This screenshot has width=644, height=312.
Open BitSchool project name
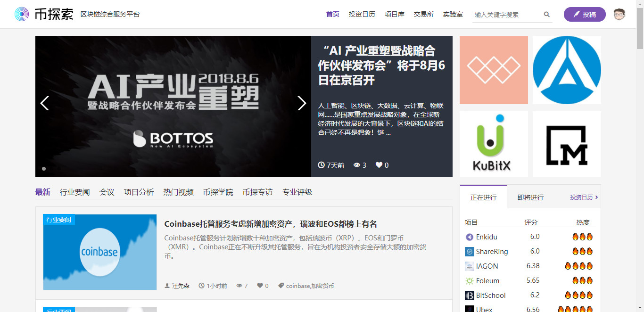tap(491, 296)
